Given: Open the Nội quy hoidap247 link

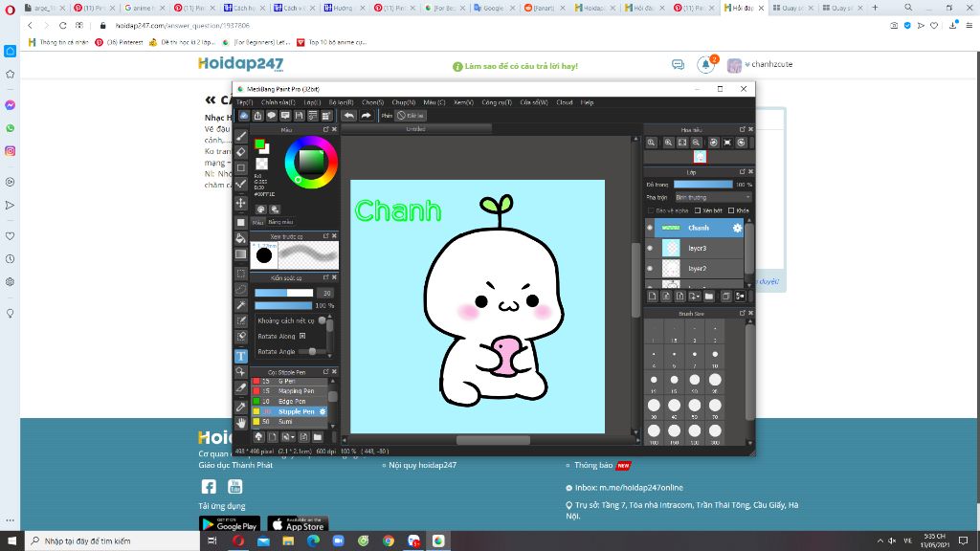Looking at the screenshot, I should tap(422, 466).
